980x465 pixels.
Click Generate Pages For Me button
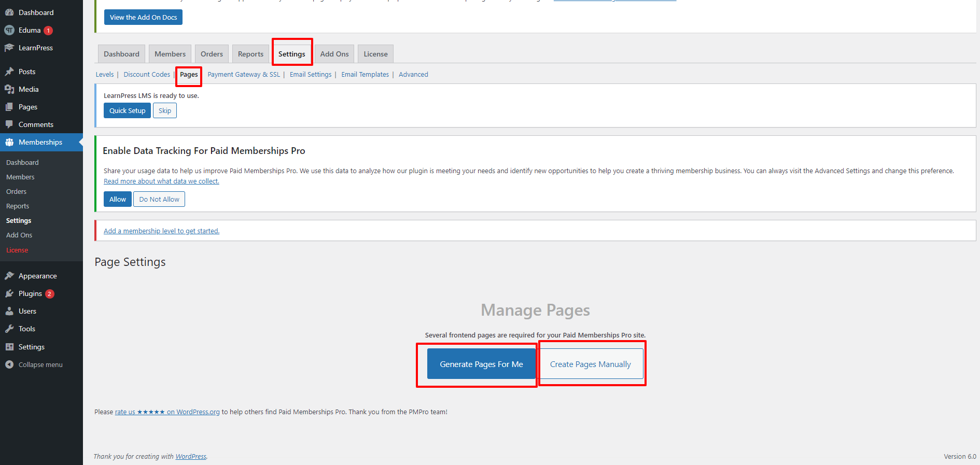click(x=481, y=364)
